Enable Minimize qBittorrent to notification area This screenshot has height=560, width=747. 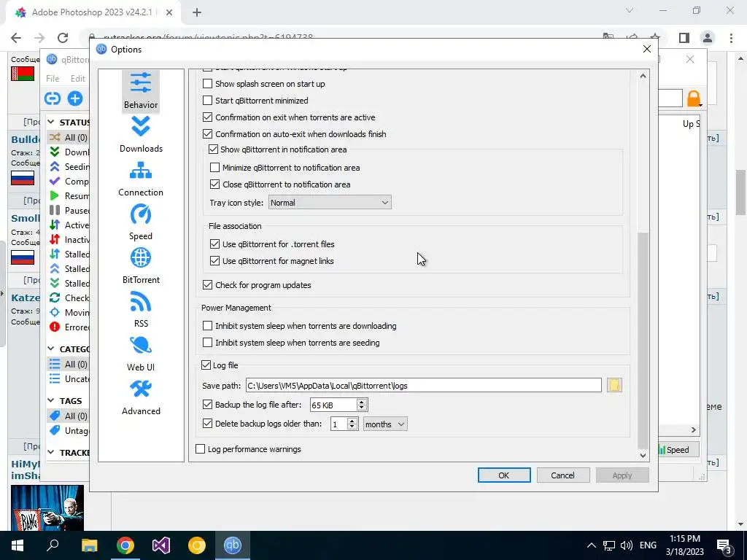coord(215,168)
